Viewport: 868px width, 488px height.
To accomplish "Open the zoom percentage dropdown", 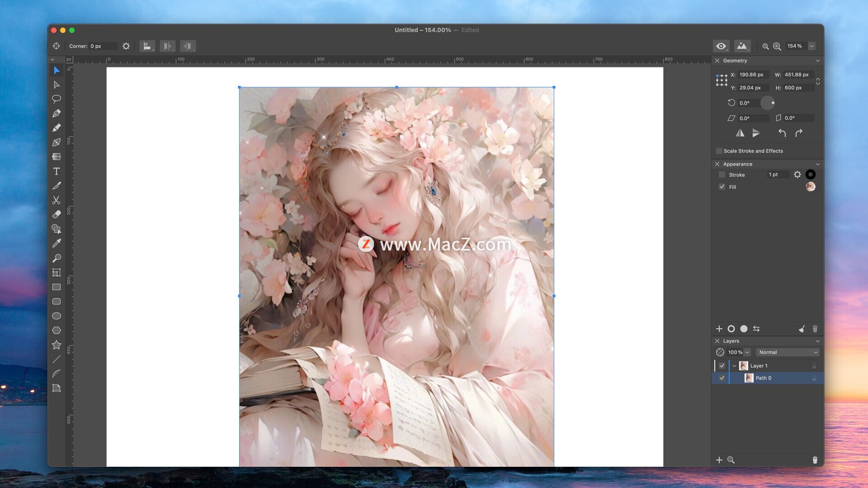I will (812, 46).
